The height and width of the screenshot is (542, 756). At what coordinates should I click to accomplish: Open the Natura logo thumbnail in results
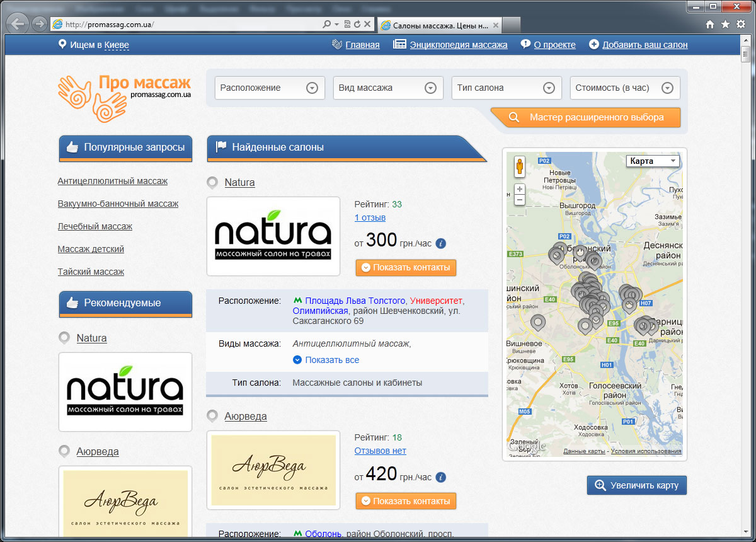[273, 236]
